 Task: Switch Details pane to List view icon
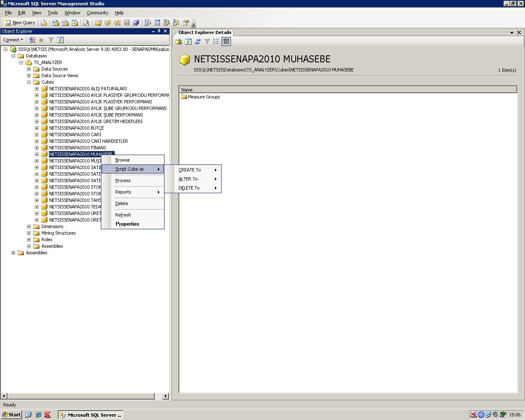pos(216,41)
